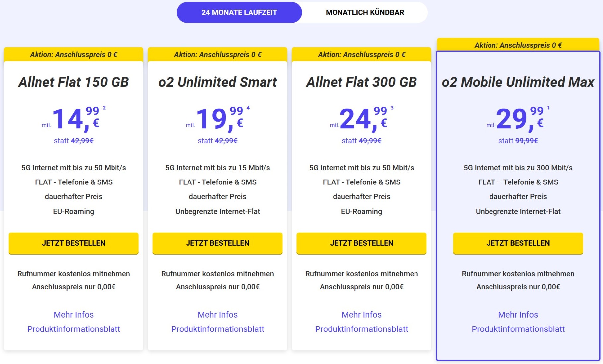Screen dimensions: 603x364
Task: Open Produktinformationsblatt for Allnet Flat 300 GB
Action: tap(362, 329)
